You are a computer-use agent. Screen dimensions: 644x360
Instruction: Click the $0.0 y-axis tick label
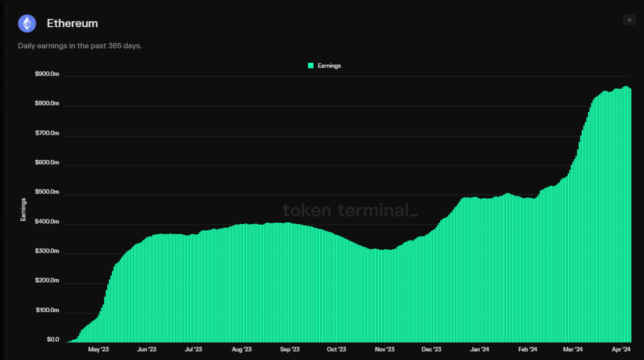point(52,340)
